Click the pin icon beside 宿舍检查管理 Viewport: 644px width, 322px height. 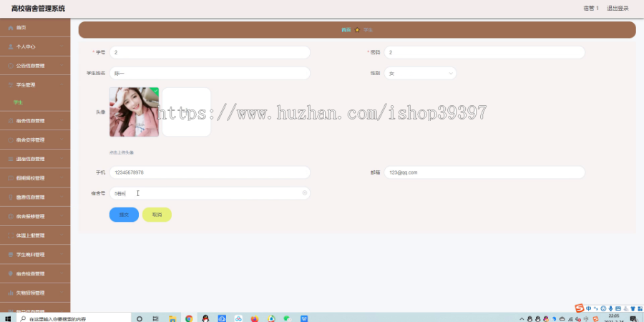point(11,273)
